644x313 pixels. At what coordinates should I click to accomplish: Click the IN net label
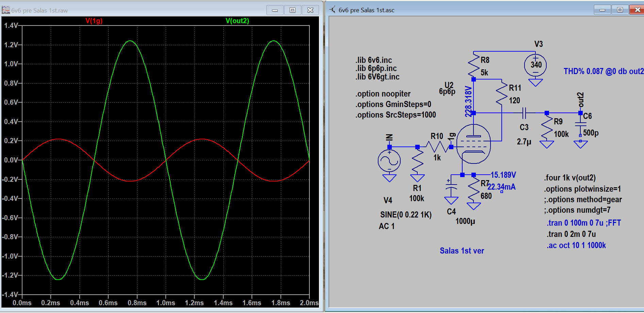coord(389,138)
